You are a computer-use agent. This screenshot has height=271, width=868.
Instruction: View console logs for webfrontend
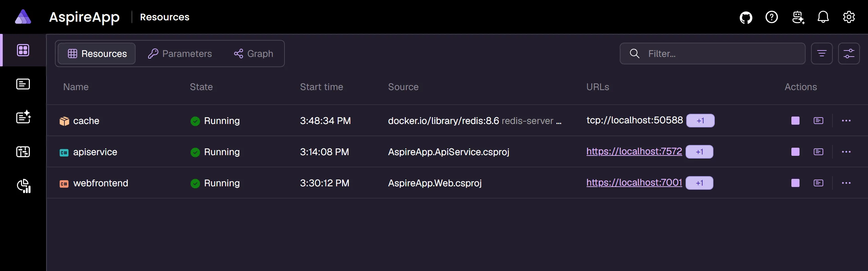[818, 183]
